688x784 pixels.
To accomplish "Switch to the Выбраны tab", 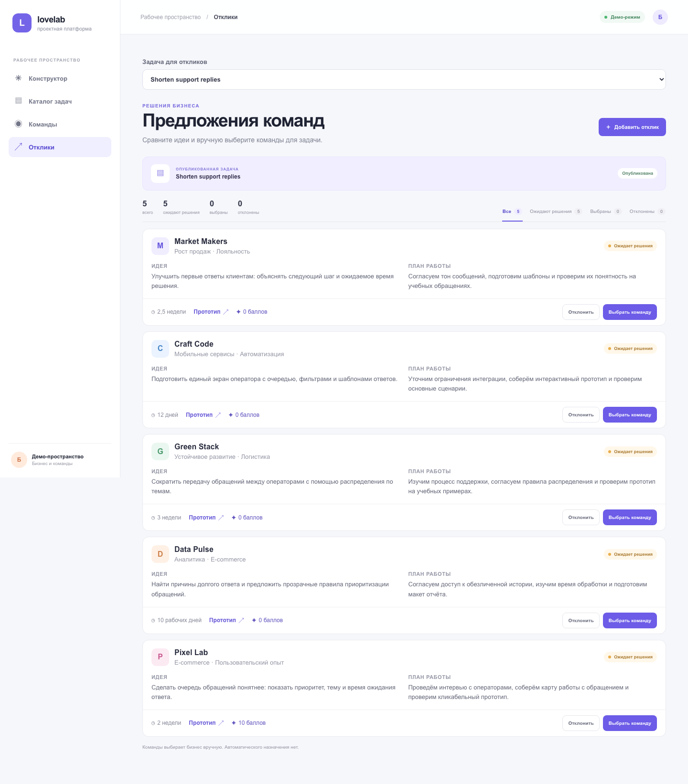I will 606,212.
